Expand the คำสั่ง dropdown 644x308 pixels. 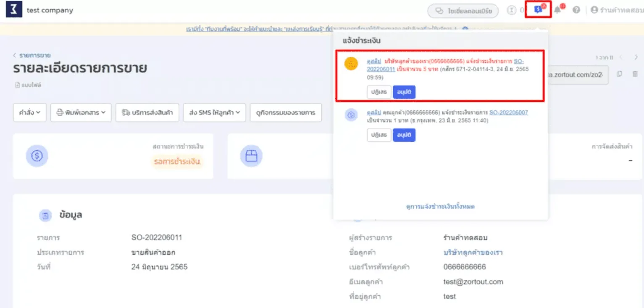point(29,113)
